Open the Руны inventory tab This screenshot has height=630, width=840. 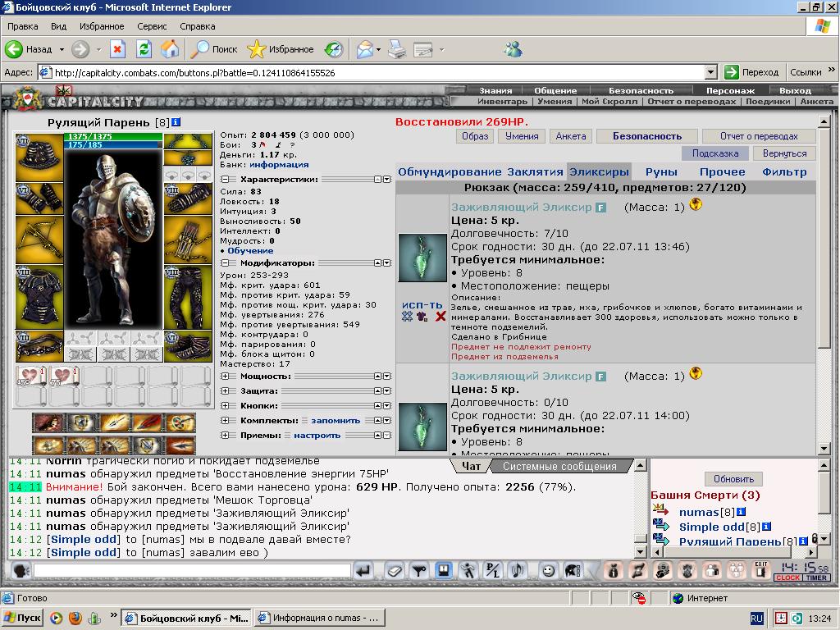[661, 172]
